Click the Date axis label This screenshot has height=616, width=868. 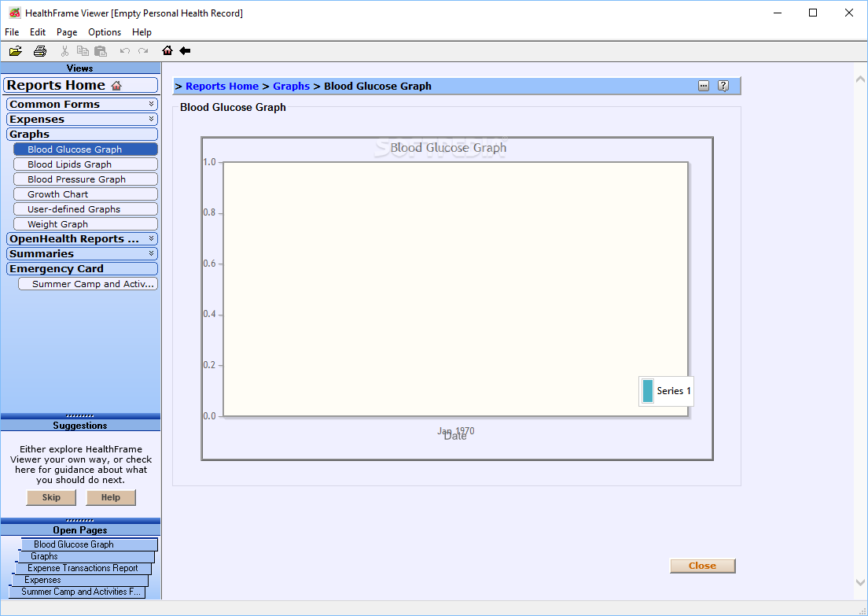tap(455, 437)
